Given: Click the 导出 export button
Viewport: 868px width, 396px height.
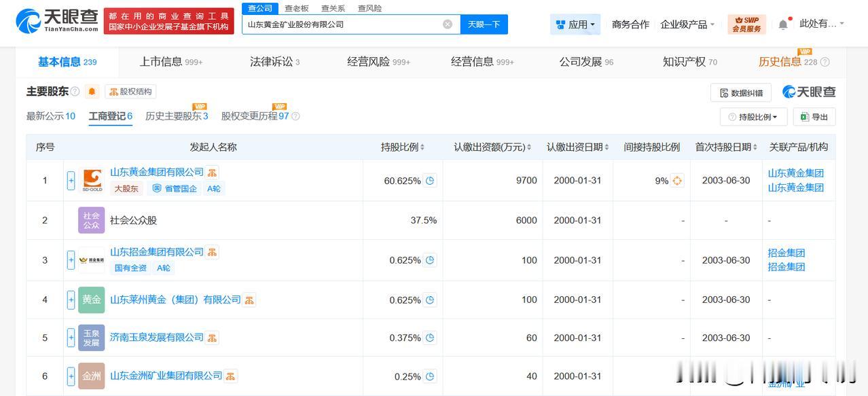Looking at the screenshot, I should (814, 117).
